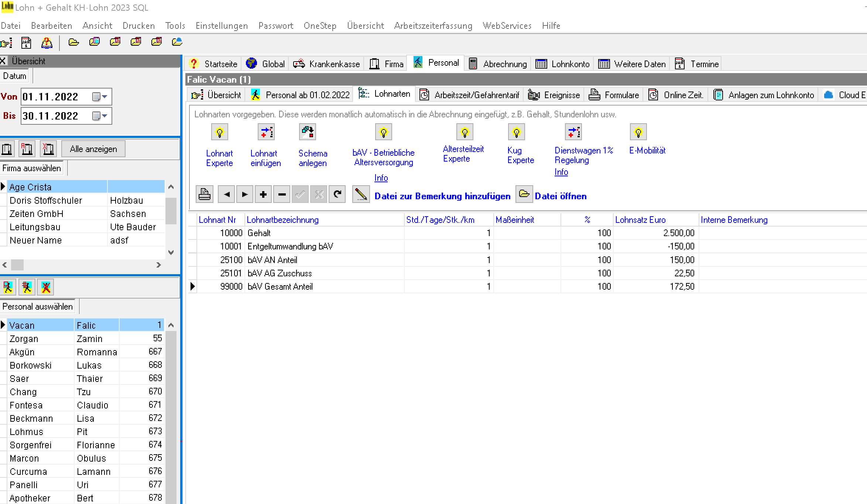Open the Einstellungen menu

click(x=222, y=26)
